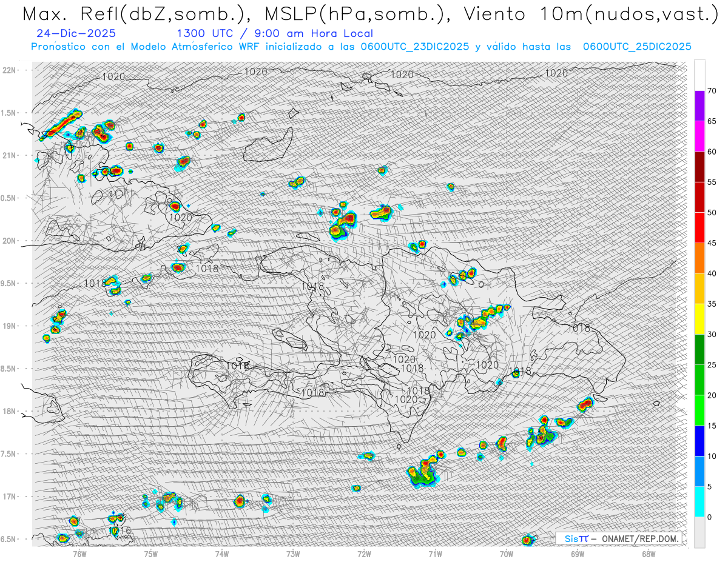Click the map title starting 'Max. Refl'
This screenshot has height=562, width=728.
(x=369, y=14)
